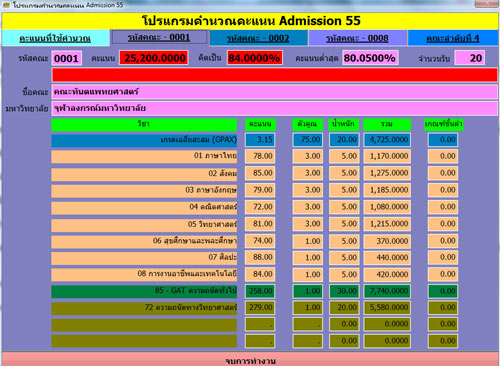Click the red message bar
500x366 pixels.
275,75
